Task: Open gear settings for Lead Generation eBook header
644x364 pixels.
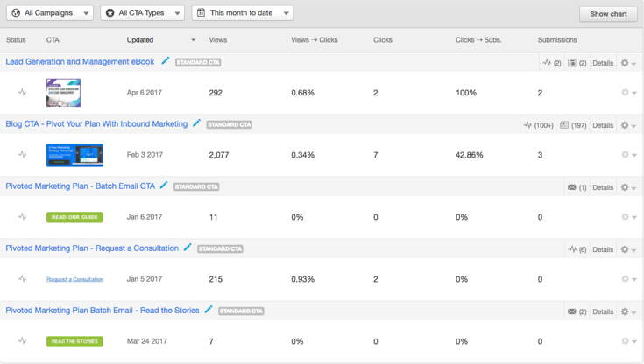Action: tap(627, 63)
